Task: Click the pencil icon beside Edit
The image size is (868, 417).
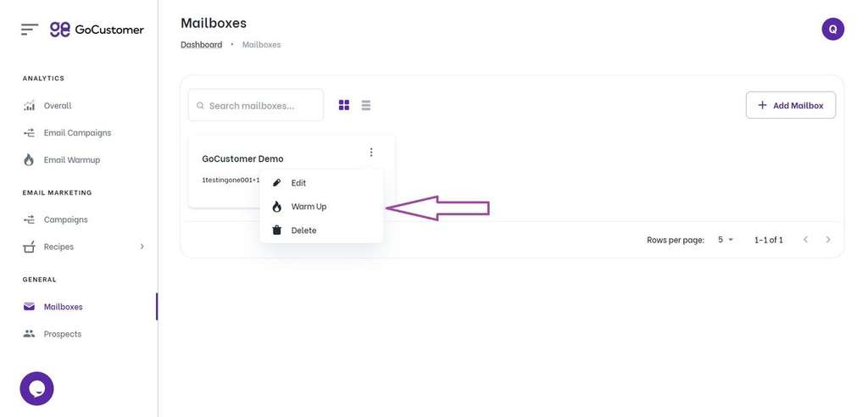Action: tap(277, 183)
